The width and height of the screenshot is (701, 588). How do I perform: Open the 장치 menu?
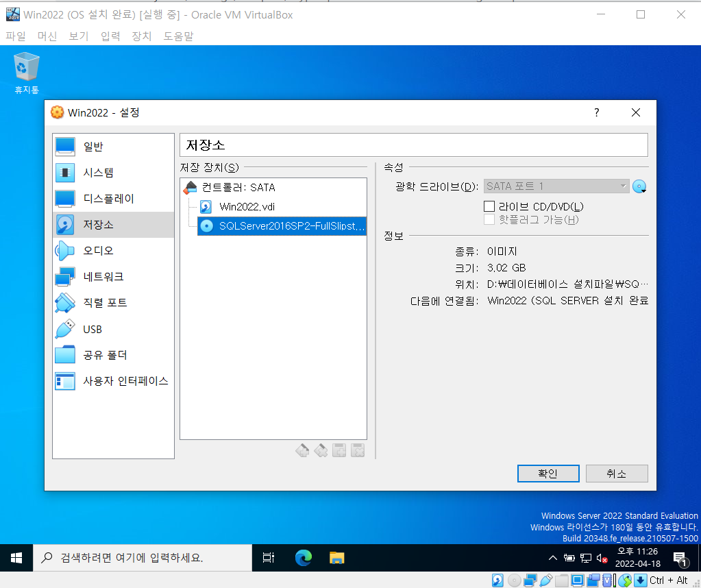click(142, 36)
